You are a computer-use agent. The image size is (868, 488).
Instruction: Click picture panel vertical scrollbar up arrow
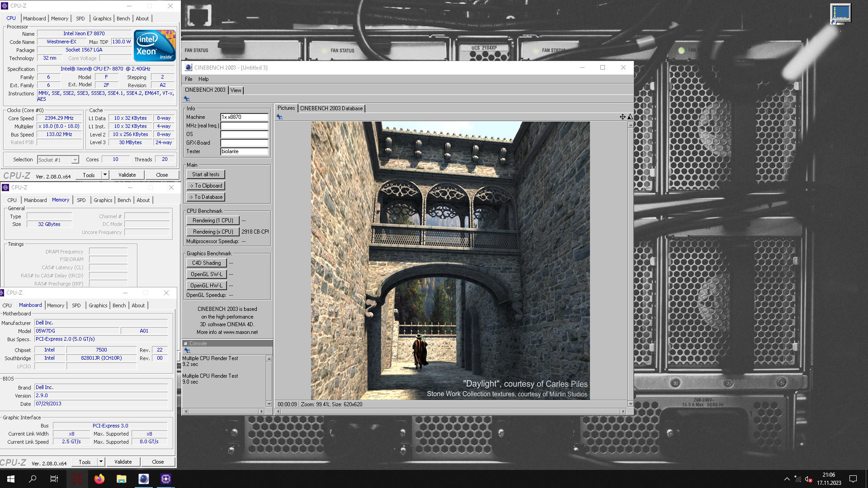point(631,125)
